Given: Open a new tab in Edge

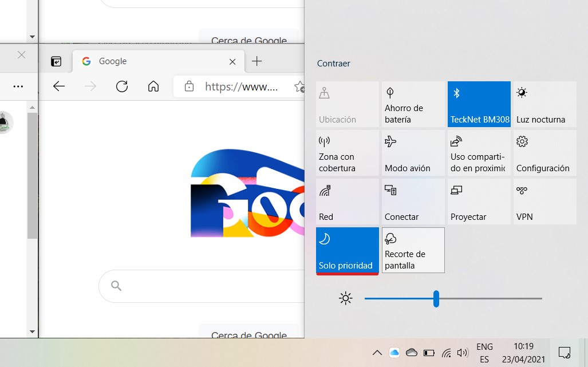Looking at the screenshot, I should (x=257, y=61).
